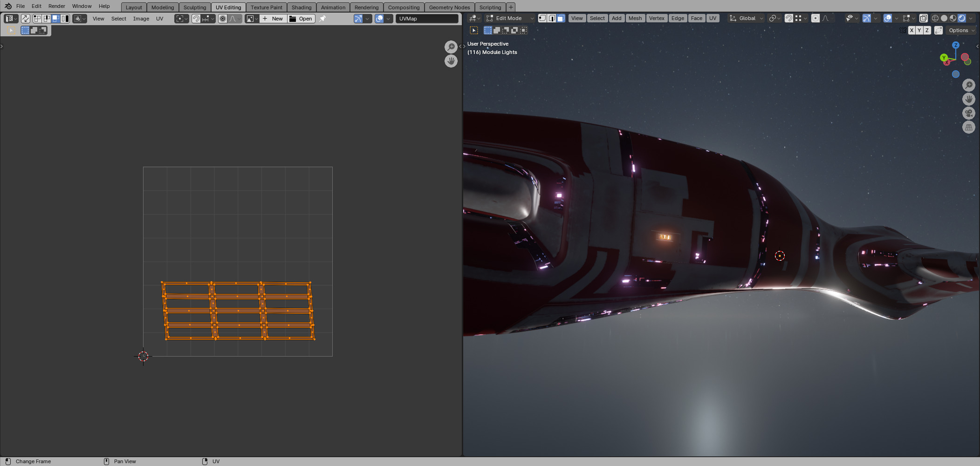
Task: Toggle snapping magnet in 3D viewport
Action: [788, 18]
